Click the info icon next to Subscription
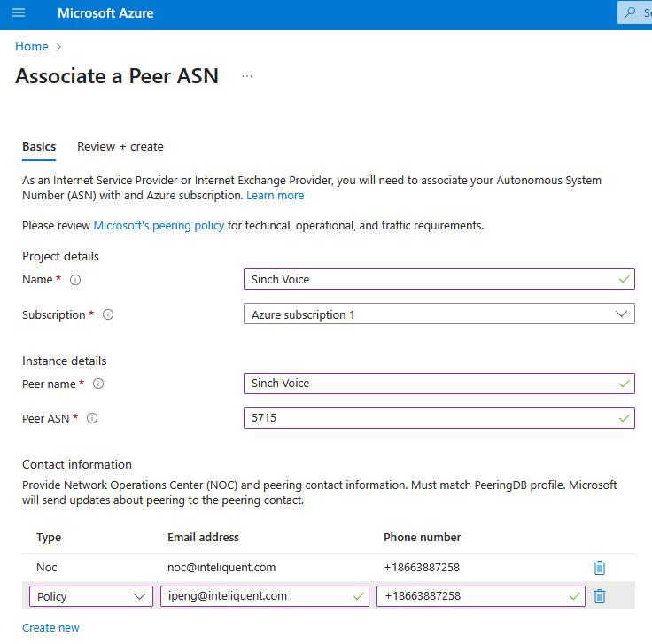Image resolution: width=652 pixels, height=644 pixels. click(108, 314)
